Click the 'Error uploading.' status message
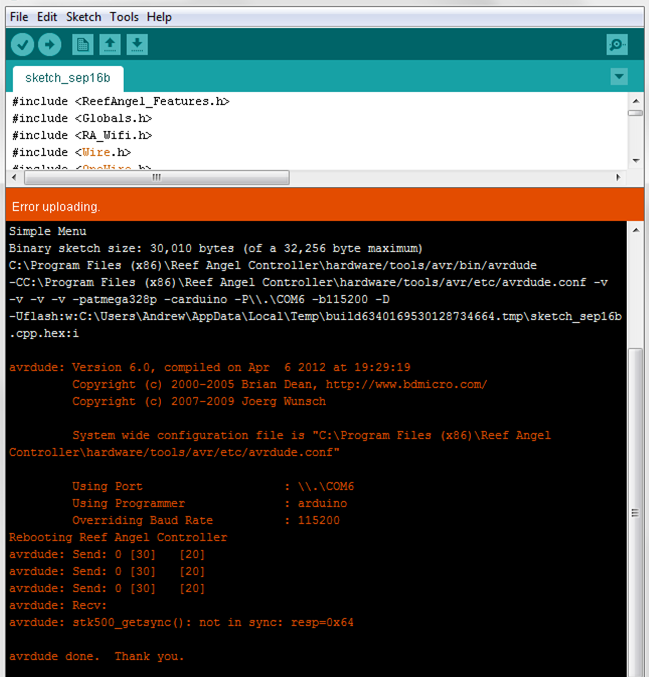The image size is (649, 677). (56, 207)
